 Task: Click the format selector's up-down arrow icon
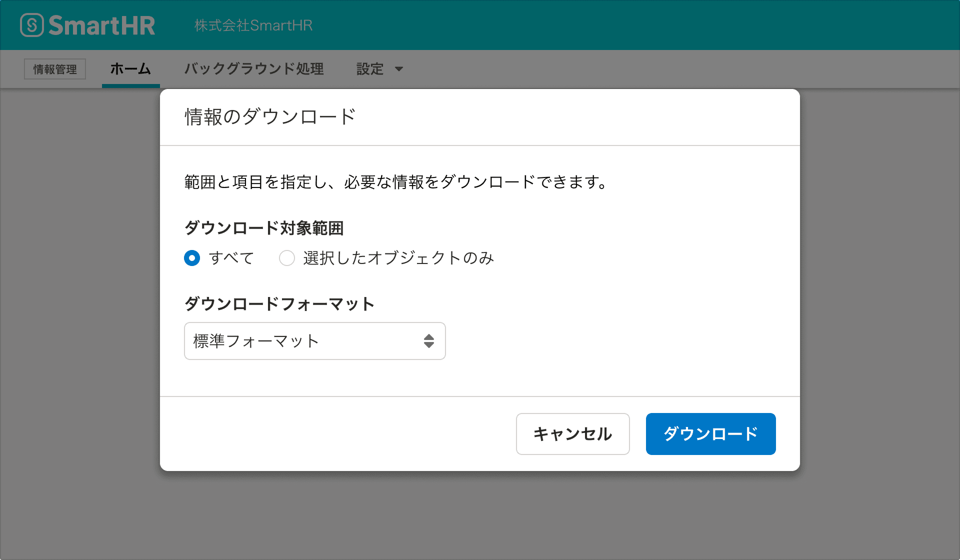[x=429, y=341]
